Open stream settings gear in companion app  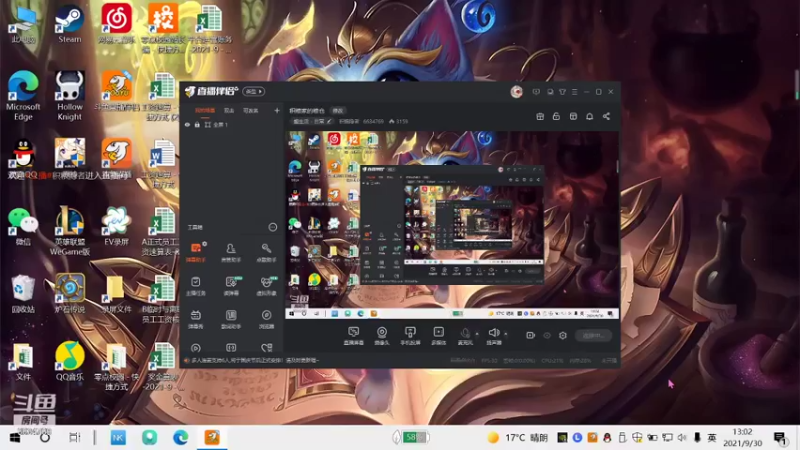563,335
